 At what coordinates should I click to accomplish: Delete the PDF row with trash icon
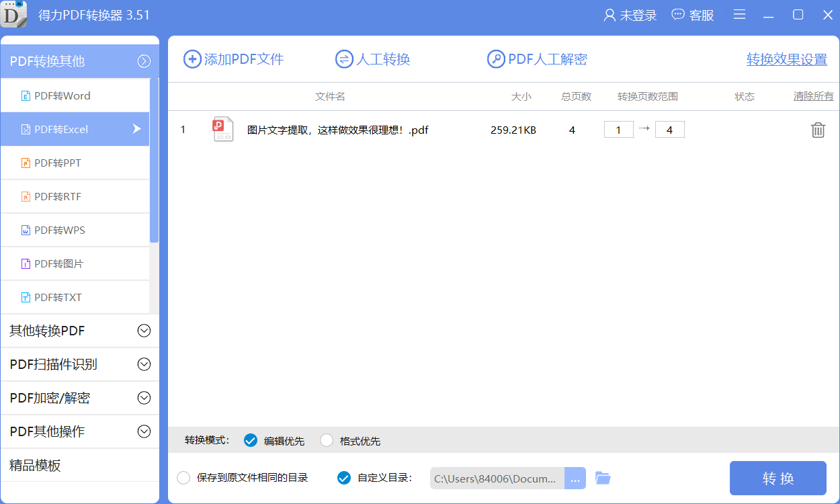818,130
